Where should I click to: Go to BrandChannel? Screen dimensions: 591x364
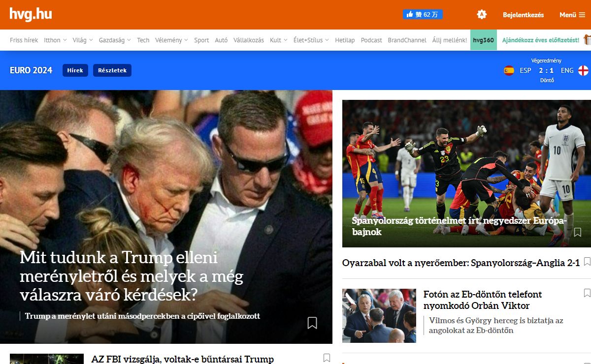click(407, 40)
